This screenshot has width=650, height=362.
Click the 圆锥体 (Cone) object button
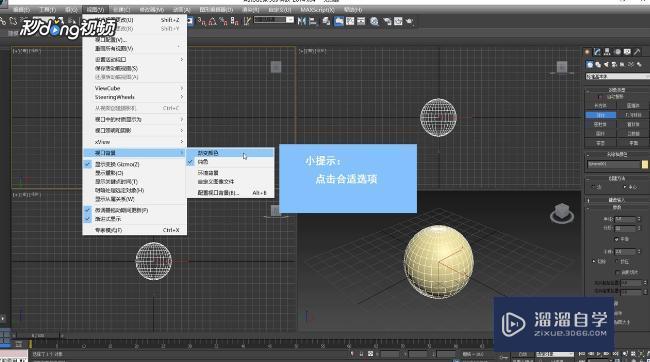633,106
